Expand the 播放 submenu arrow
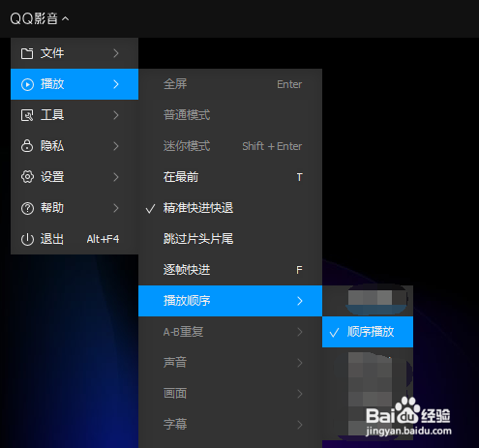This screenshot has height=448, width=479. coord(116,84)
